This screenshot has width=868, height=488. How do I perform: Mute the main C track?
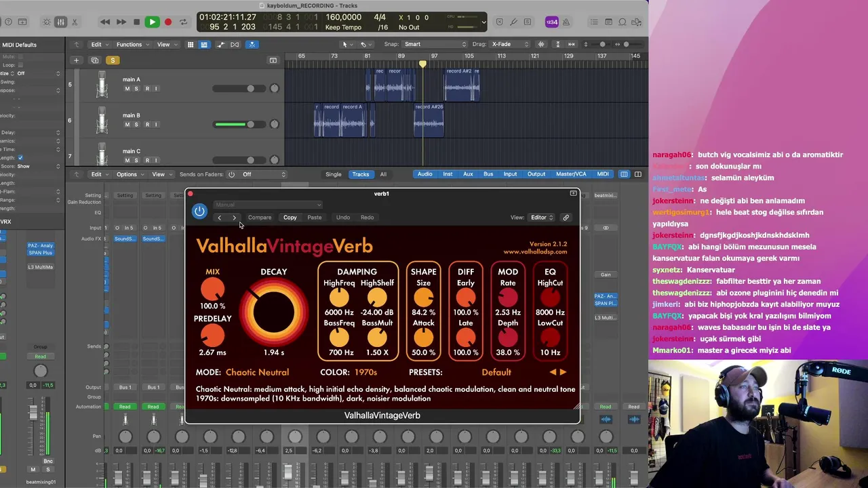(127, 161)
